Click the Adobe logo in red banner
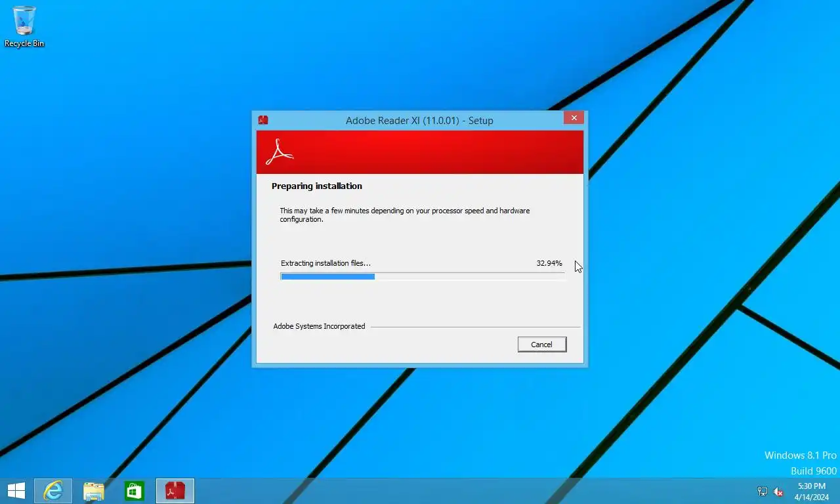Screen dimensions: 840x504 point(279,152)
